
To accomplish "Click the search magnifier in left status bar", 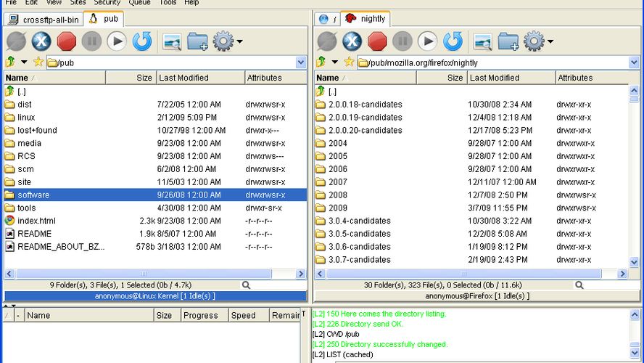I will [247, 285].
